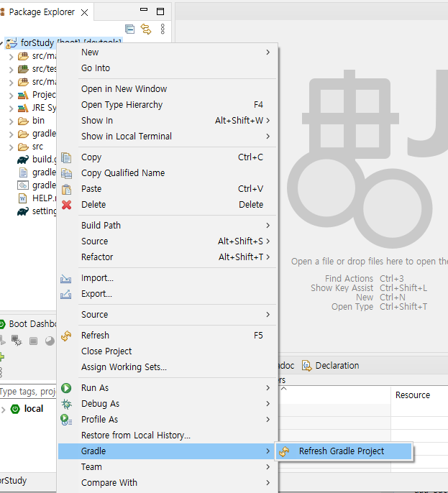
Task: Click the Boot Dashboard tags filter field
Action: [x=28, y=392]
